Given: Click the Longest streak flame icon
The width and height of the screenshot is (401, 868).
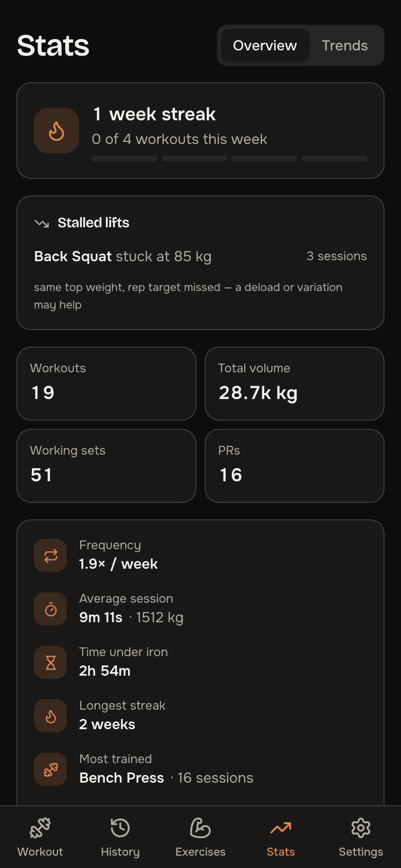Looking at the screenshot, I should point(50,716).
